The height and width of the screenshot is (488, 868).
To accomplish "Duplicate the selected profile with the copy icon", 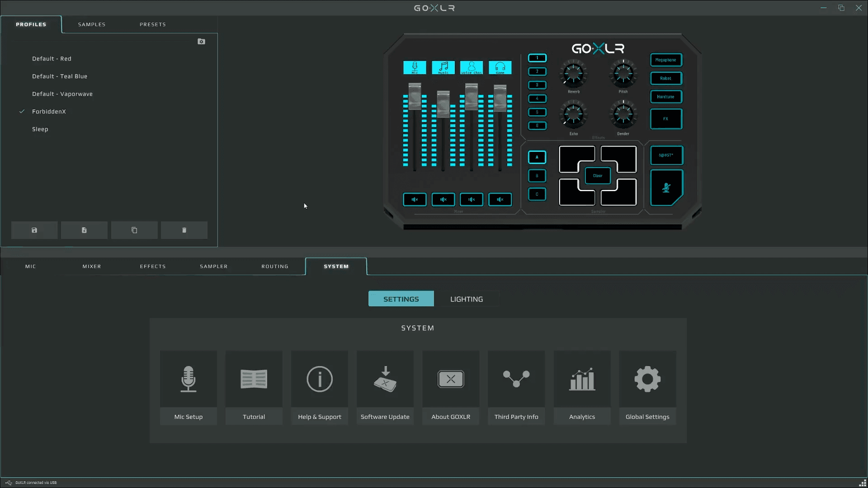I will pyautogui.click(x=134, y=230).
